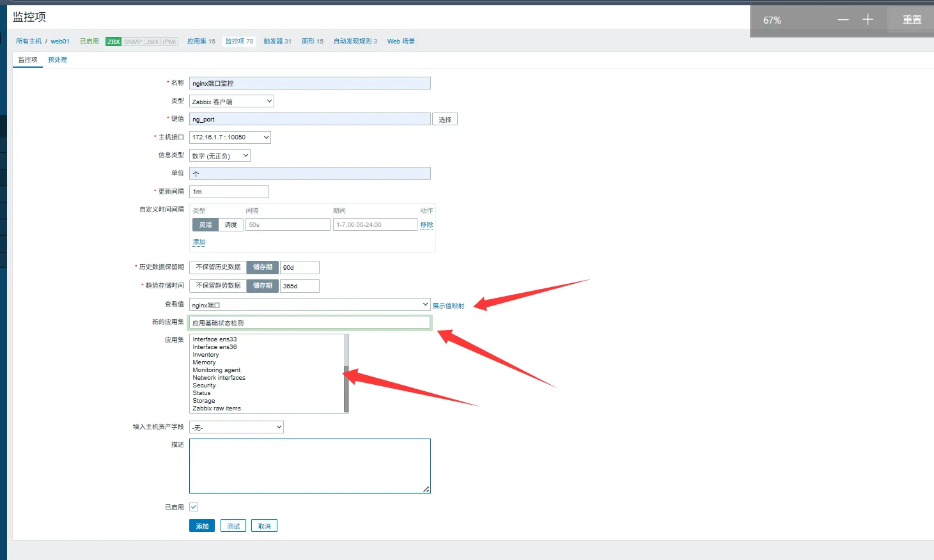Open the 类型 dropdown showing Zabbix 客户端
Image resolution: width=934 pixels, height=560 pixels.
pyautogui.click(x=231, y=102)
